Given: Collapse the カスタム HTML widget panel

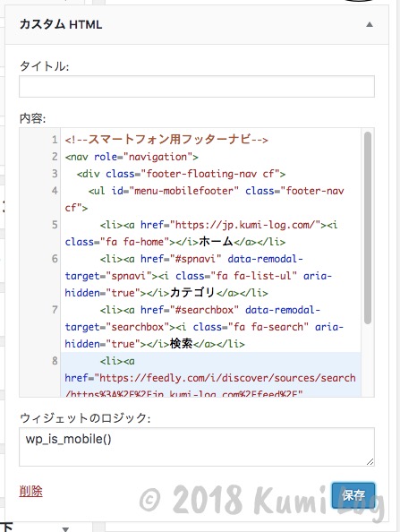Looking at the screenshot, I should [370, 24].
